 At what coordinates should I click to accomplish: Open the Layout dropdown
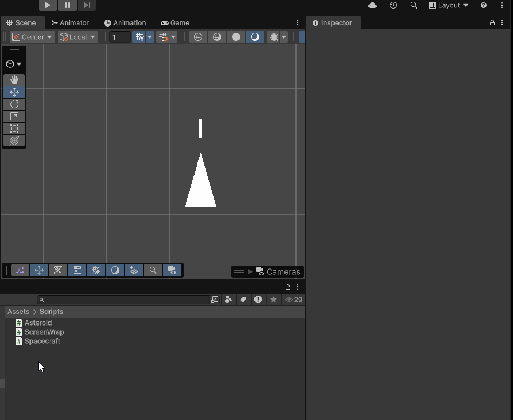(x=448, y=5)
